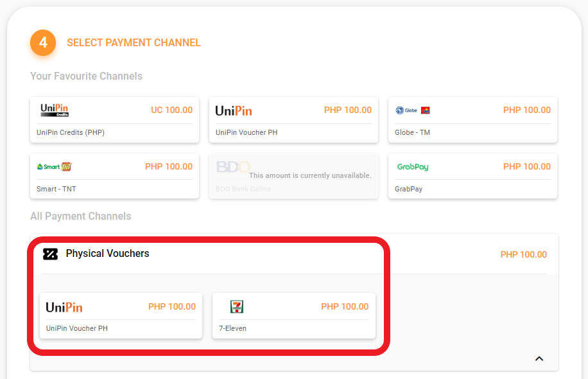588x379 pixels.
Task: Click the UC 100.00 price text
Action: click(x=172, y=110)
